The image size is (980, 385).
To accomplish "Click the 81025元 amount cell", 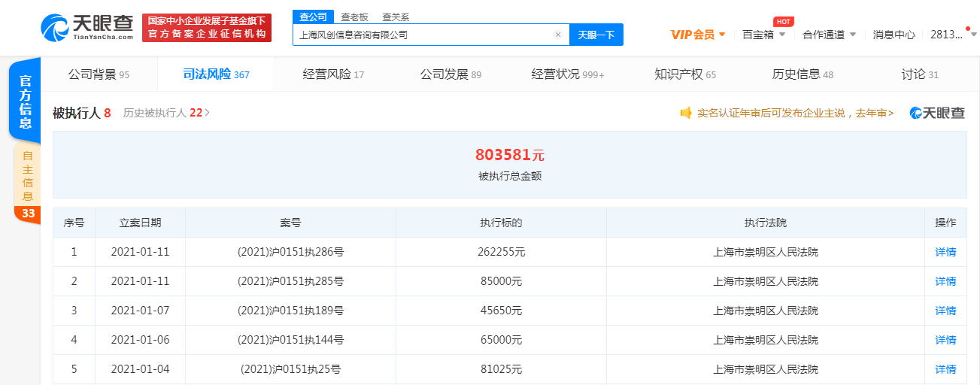I will 501,369.
